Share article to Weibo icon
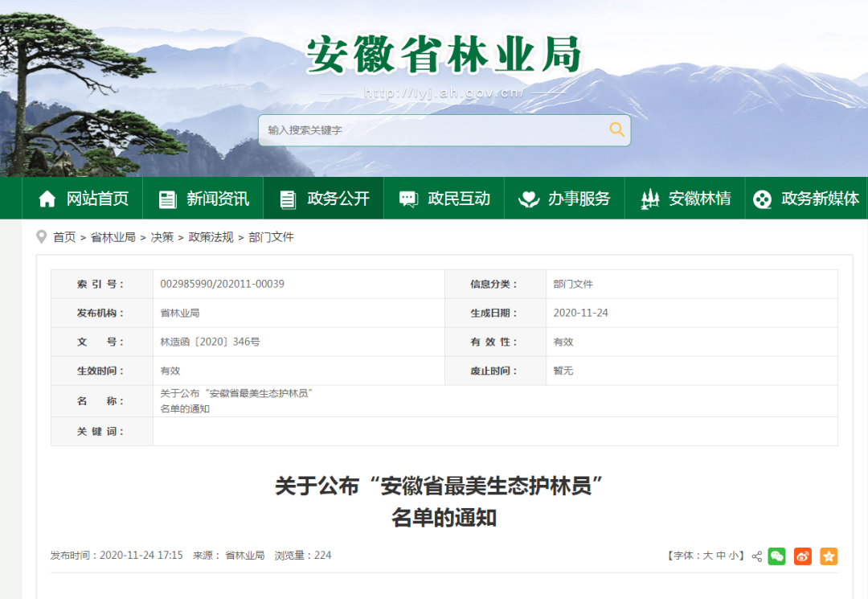The height and width of the screenshot is (599, 868). [x=802, y=556]
